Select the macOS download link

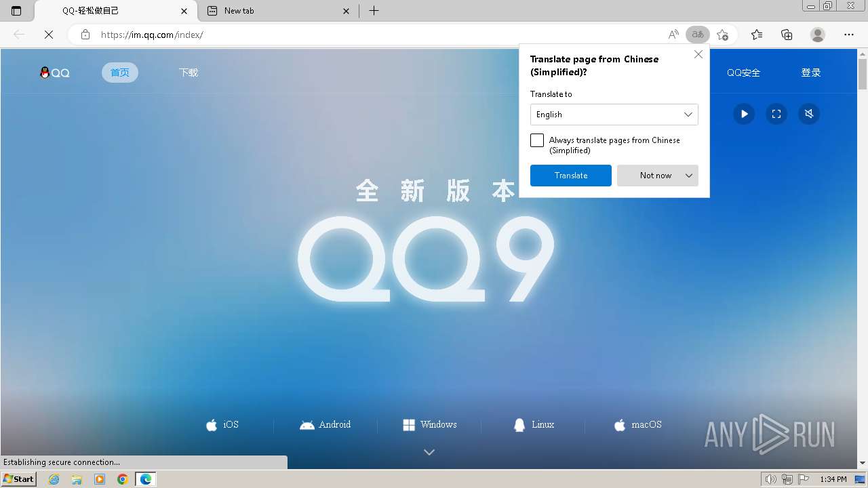(x=637, y=425)
